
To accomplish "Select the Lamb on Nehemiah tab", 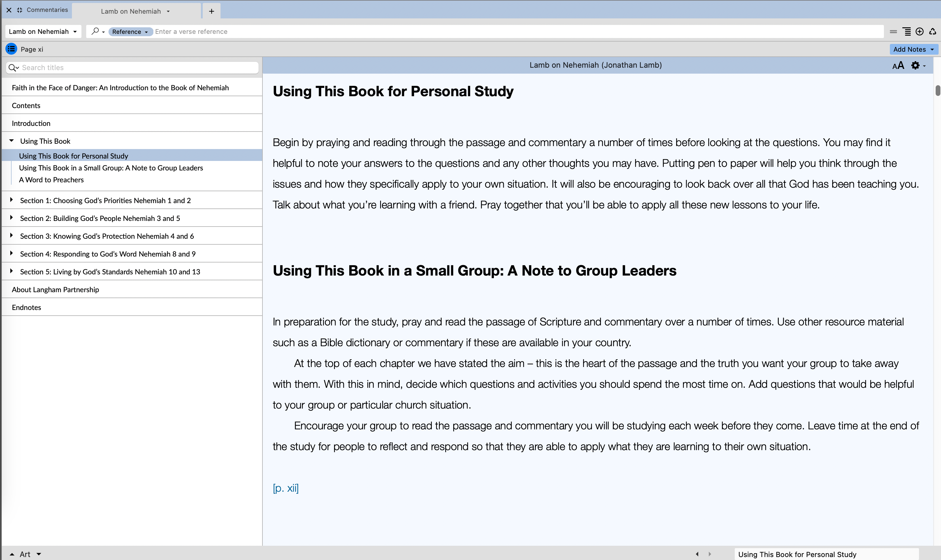I will tap(131, 11).
